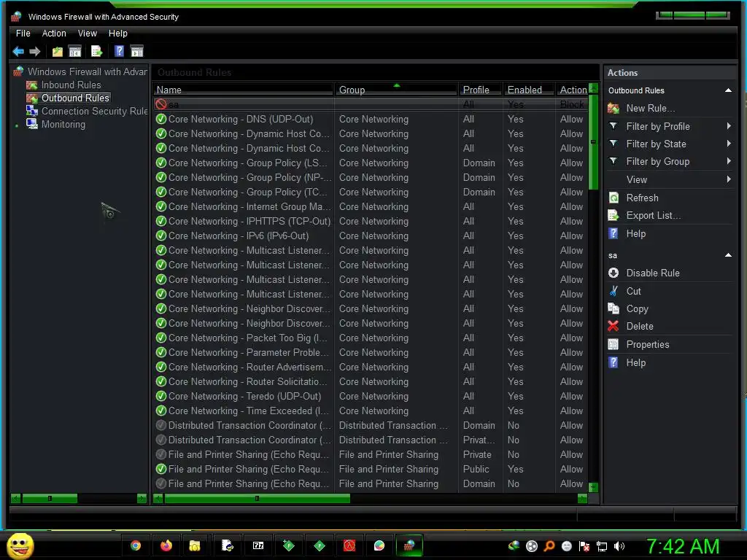Click the Refresh icon in Actions pane

pyautogui.click(x=614, y=198)
